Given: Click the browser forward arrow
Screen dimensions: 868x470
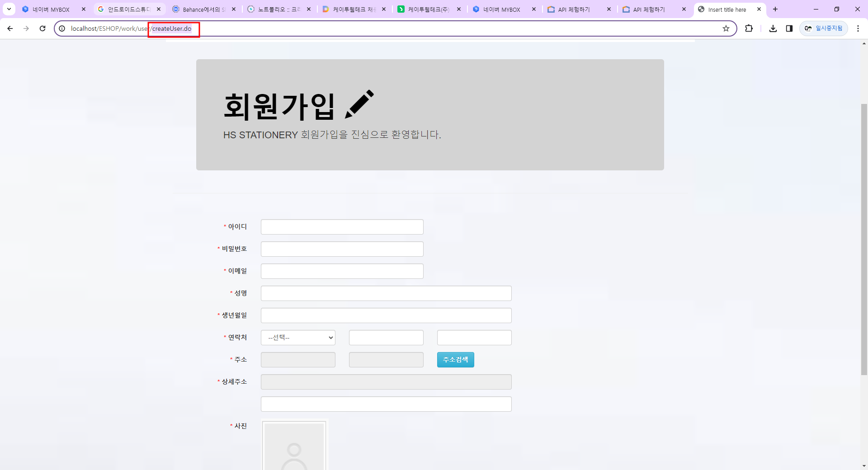Looking at the screenshot, I should [x=26, y=28].
